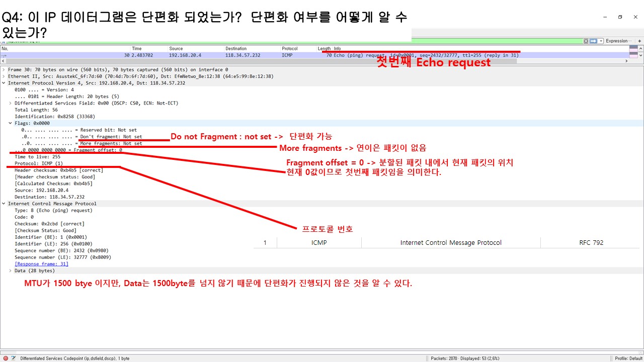The image size is (644, 362).
Task: Select the Destination: 118.34.57.232 field row
Action: [x=50, y=197]
